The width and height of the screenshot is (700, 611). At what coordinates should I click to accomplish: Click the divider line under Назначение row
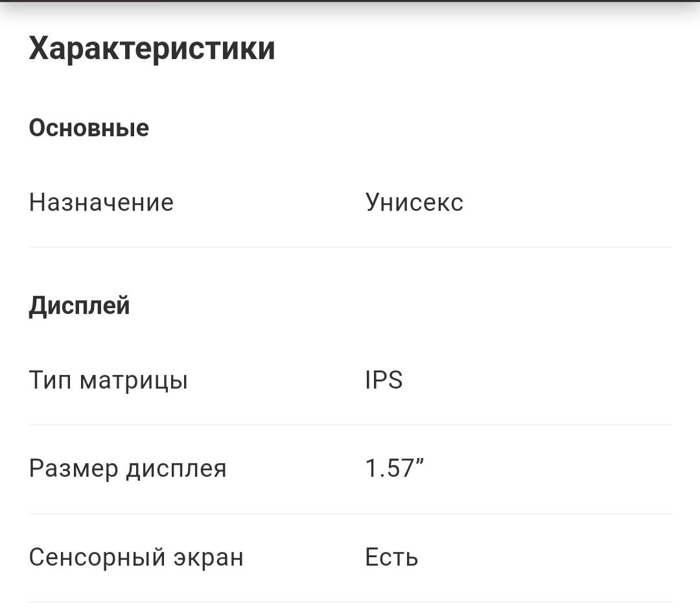point(351,247)
